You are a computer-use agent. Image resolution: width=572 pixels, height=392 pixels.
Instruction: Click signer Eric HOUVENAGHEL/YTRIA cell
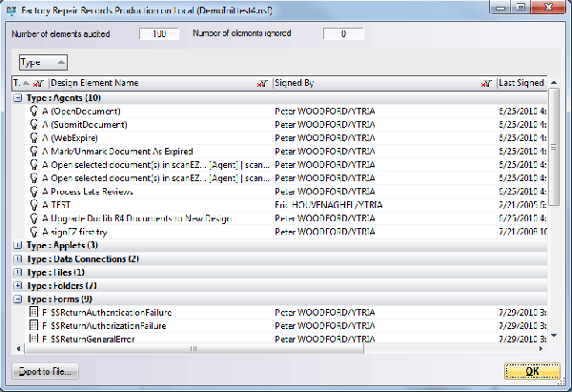tap(329, 205)
